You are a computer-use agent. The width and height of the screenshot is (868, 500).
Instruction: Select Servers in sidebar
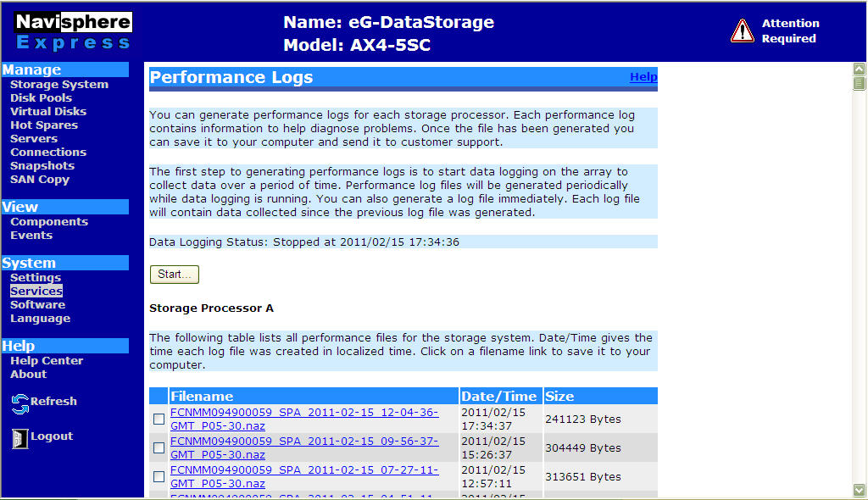point(34,138)
